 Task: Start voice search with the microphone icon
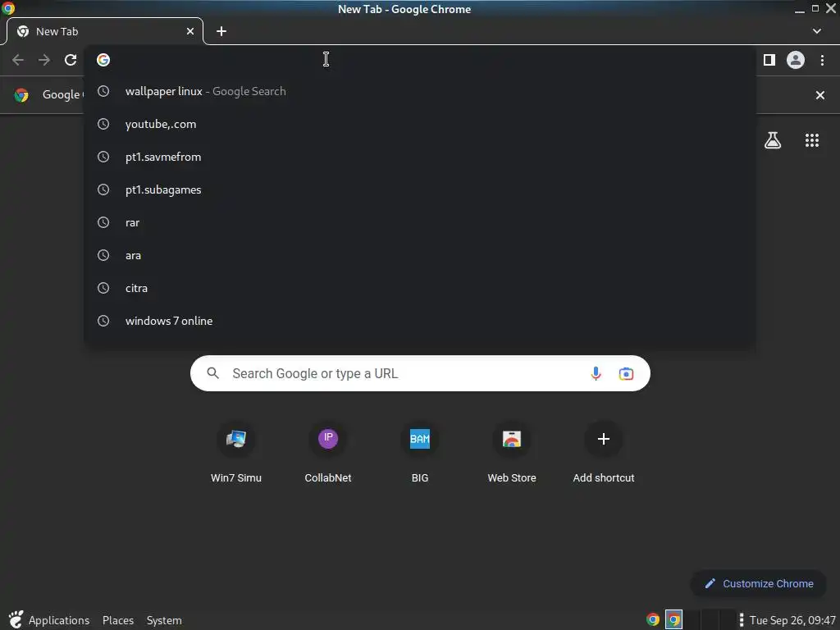pyautogui.click(x=596, y=373)
